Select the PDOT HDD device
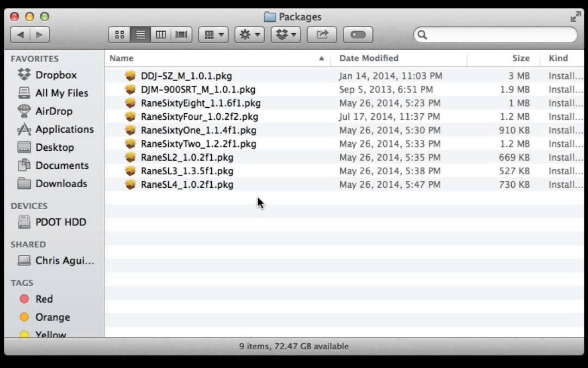The width and height of the screenshot is (588, 368). pyautogui.click(x=52, y=222)
